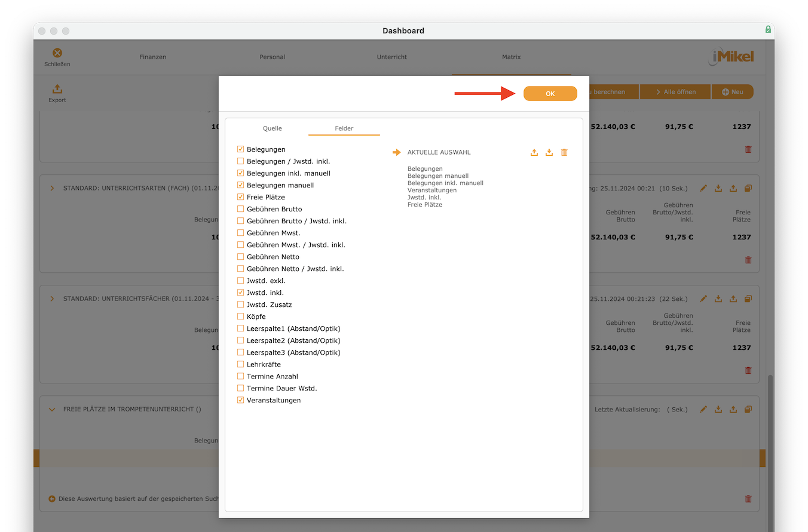The width and height of the screenshot is (808, 532).
Task: Click the Neu button
Action: click(x=733, y=92)
